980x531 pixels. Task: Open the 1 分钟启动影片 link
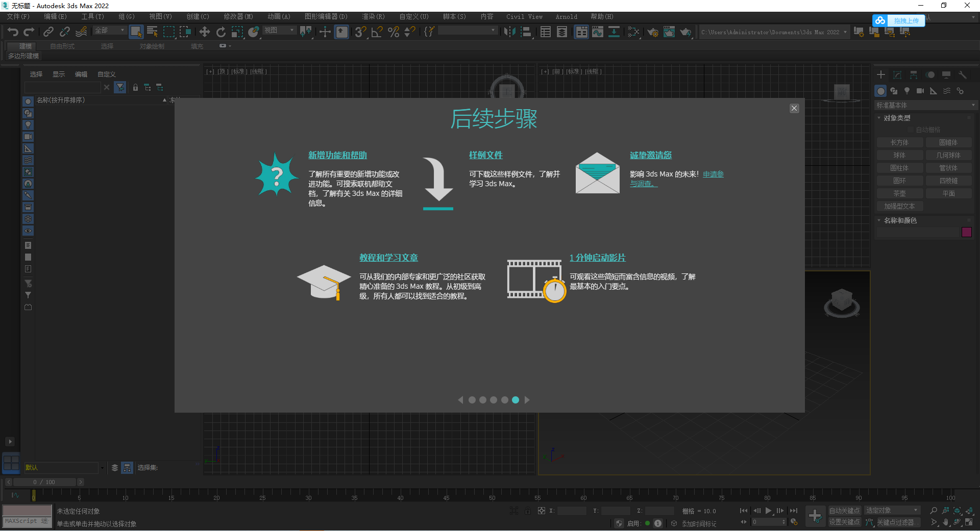click(x=598, y=258)
